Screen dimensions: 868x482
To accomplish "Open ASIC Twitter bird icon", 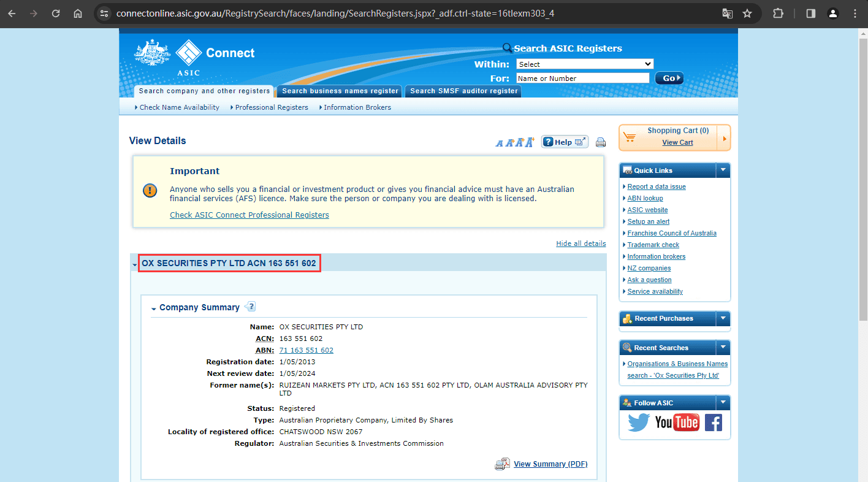I will click(x=639, y=422).
